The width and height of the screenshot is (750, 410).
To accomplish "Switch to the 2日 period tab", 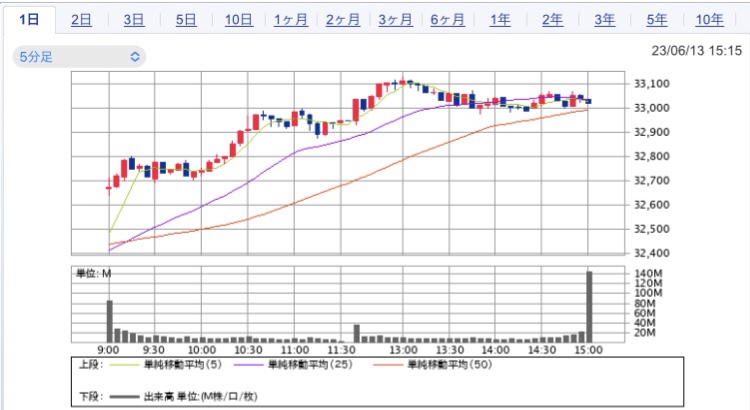I will (x=81, y=20).
